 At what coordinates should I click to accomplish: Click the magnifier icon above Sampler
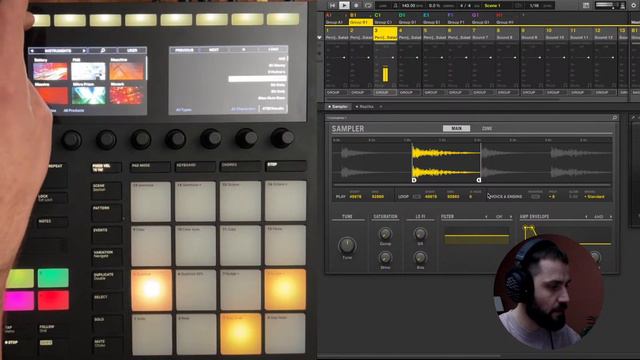(614, 118)
